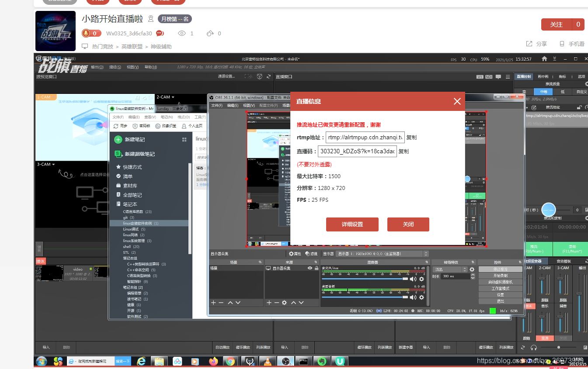Toggle visibility eye of 显示器采集 source
Image resolution: width=588 pixels, height=369 pixels.
coord(310,268)
